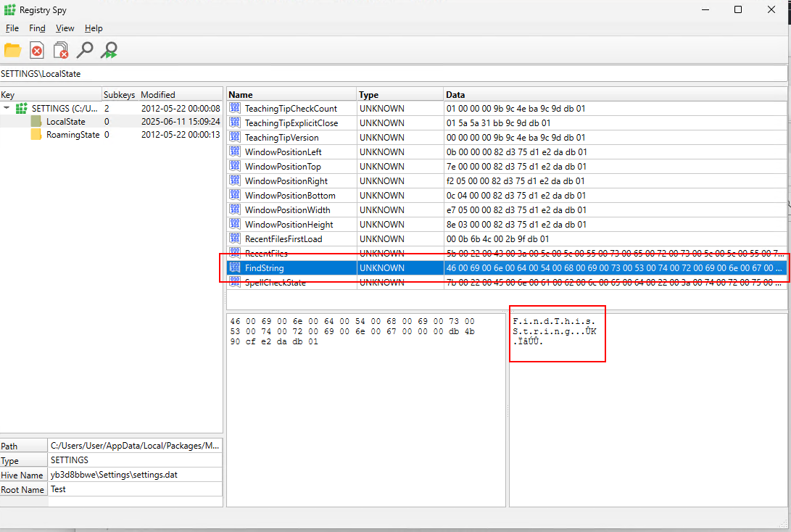791x532 pixels.
Task: Click the binary icon beside TeachingTipCheckCount
Action: [x=235, y=108]
